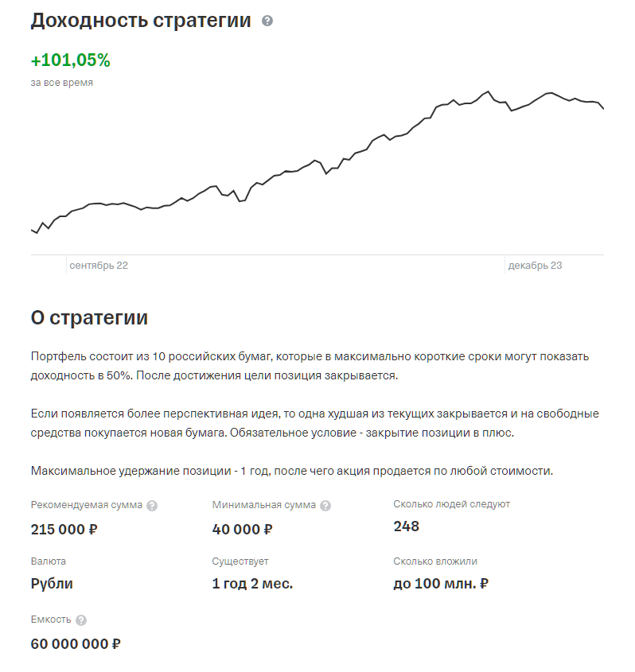Click the green +101,05% return value
The width and height of the screenshot is (635, 672).
(x=70, y=60)
